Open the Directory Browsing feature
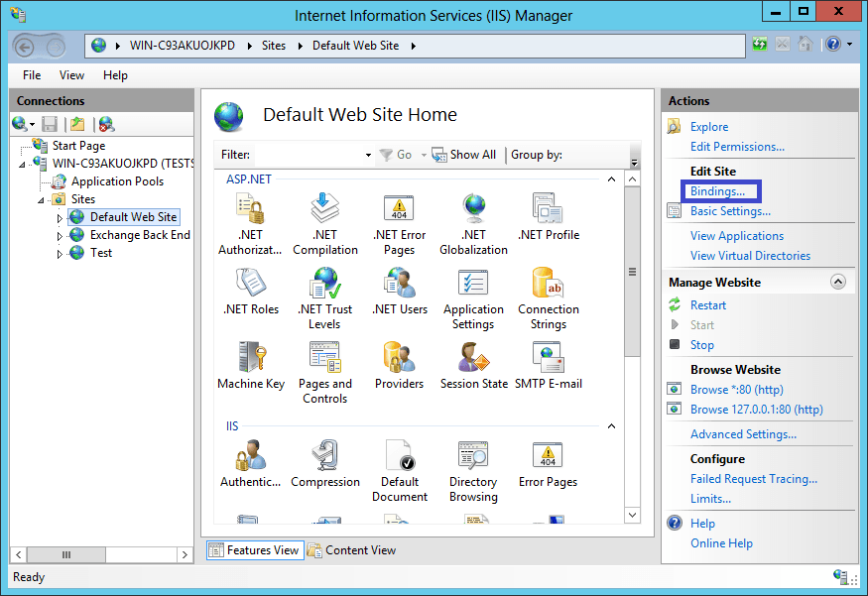 [473, 463]
